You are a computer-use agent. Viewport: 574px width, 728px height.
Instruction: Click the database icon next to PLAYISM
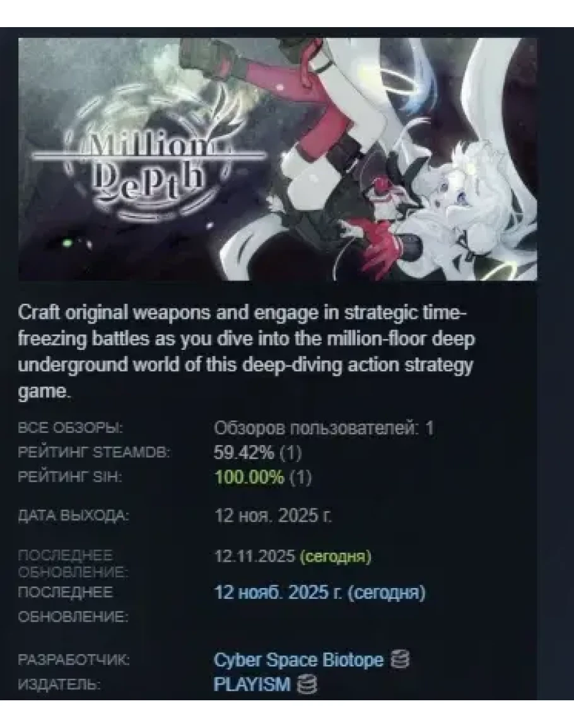click(307, 685)
